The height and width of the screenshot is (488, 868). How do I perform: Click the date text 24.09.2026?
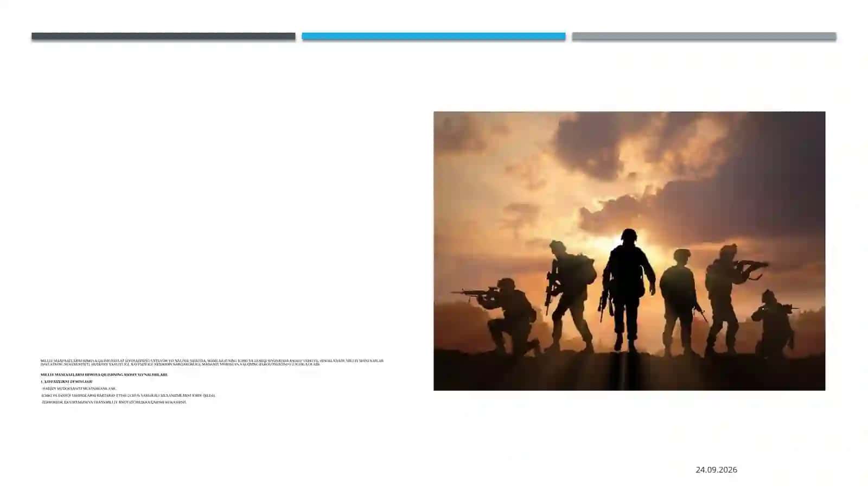pyautogui.click(x=716, y=470)
